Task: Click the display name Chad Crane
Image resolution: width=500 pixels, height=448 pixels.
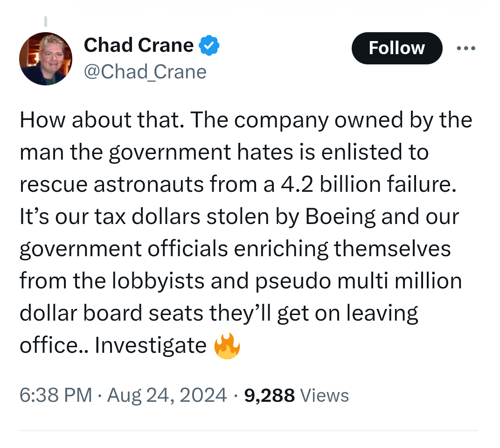Action: (139, 46)
